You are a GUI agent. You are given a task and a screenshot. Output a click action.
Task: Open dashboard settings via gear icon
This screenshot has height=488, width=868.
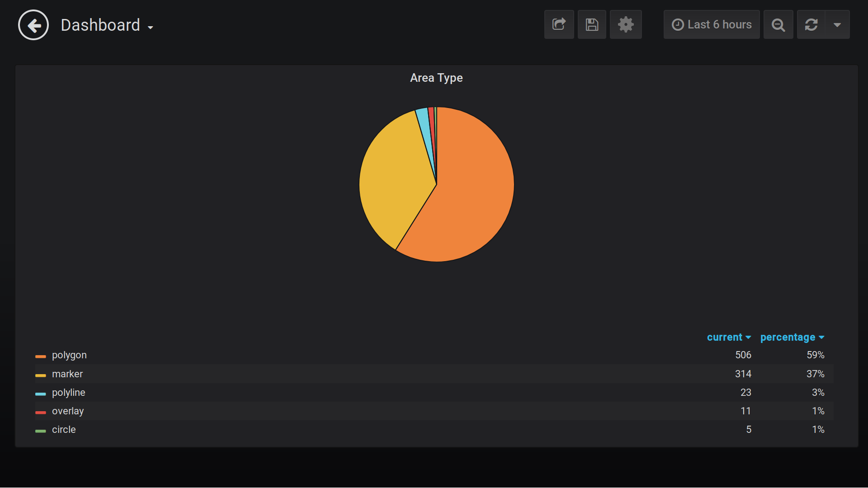tap(626, 24)
